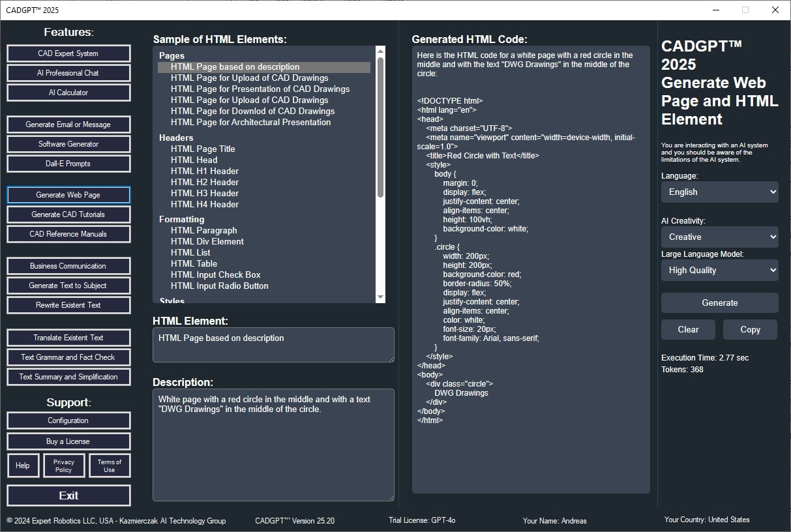The width and height of the screenshot is (791, 532).
Task: Open the Configuration settings
Action: (x=68, y=421)
